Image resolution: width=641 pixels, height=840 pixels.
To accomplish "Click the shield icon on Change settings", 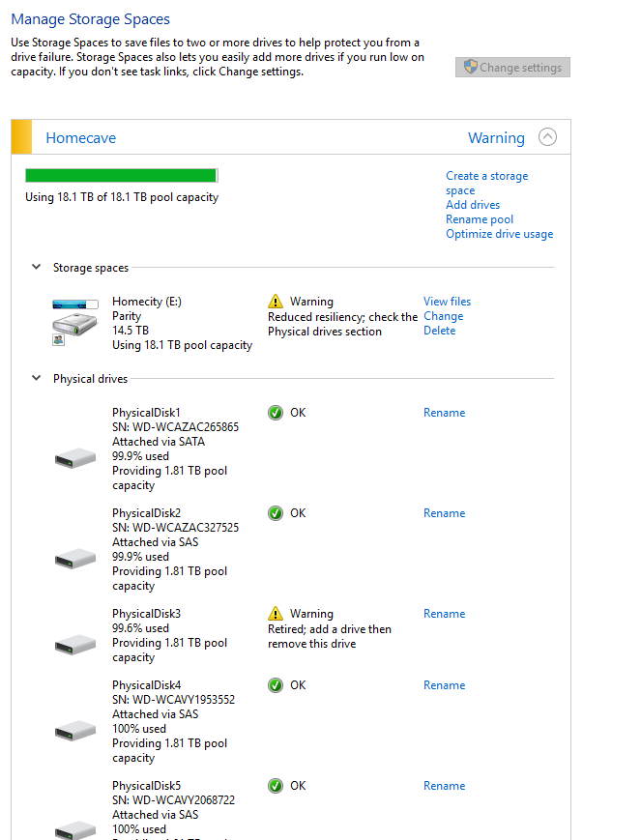I will point(471,68).
